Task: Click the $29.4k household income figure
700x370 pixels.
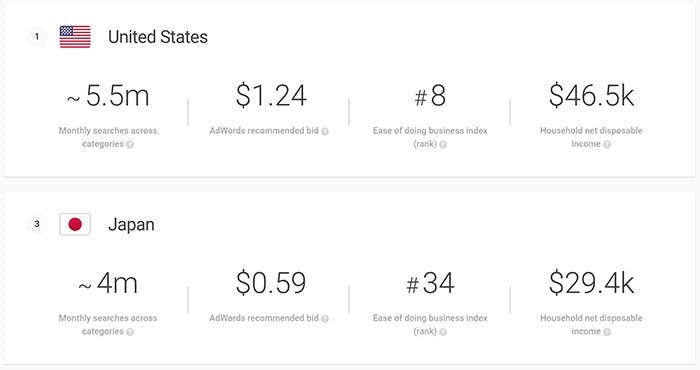Action: tap(591, 283)
